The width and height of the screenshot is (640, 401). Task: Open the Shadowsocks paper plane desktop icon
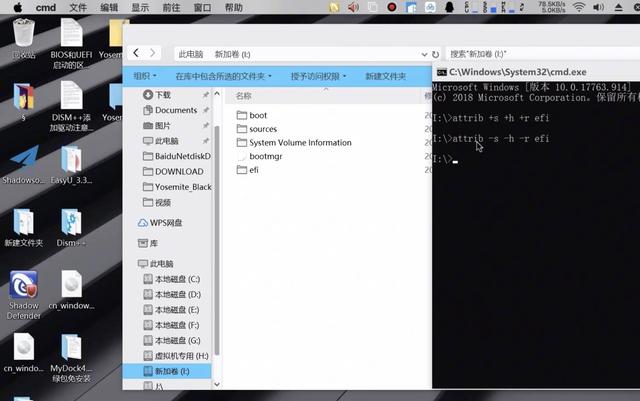pyautogui.click(x=23, y=162)
